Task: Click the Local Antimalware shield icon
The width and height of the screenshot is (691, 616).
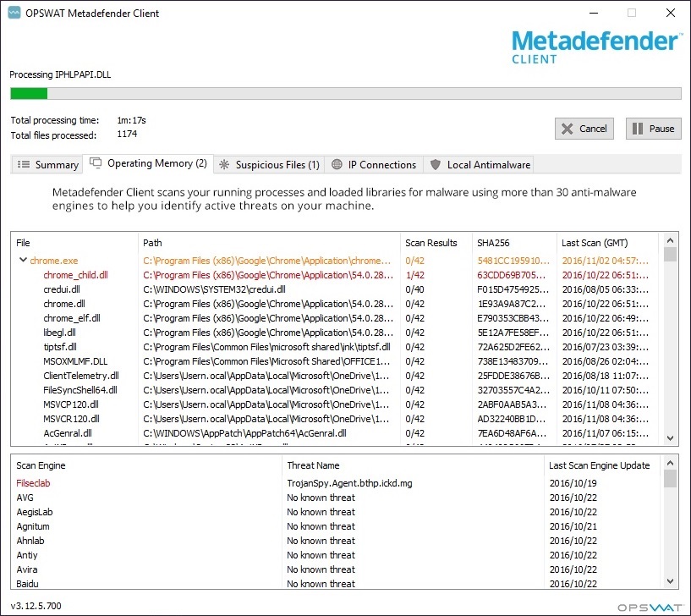Action: tap(436, 164)
